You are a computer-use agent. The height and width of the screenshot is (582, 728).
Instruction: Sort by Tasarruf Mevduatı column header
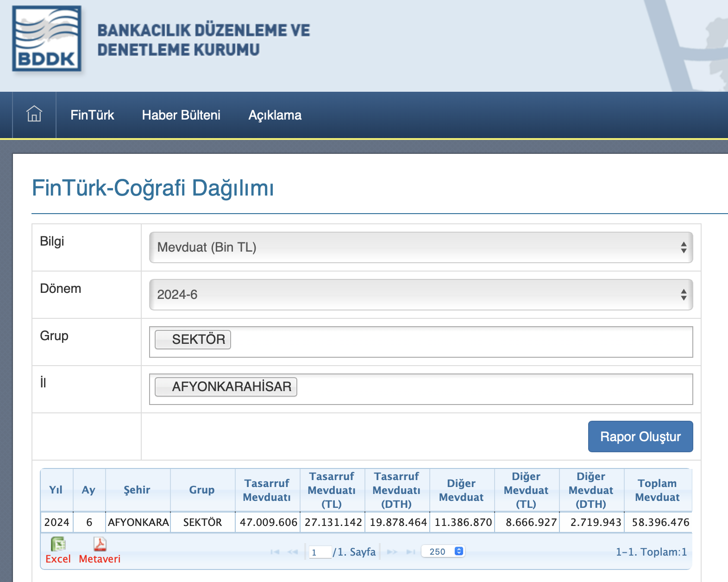tap(267, 490)
